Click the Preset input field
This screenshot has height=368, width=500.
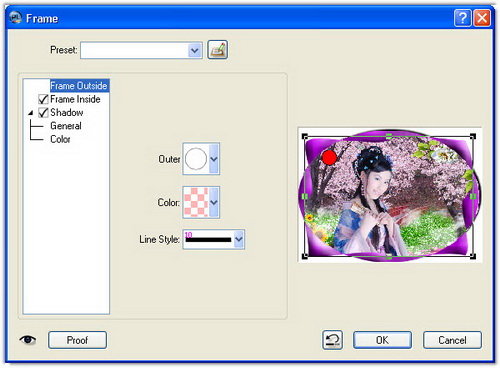coord(134,51)
